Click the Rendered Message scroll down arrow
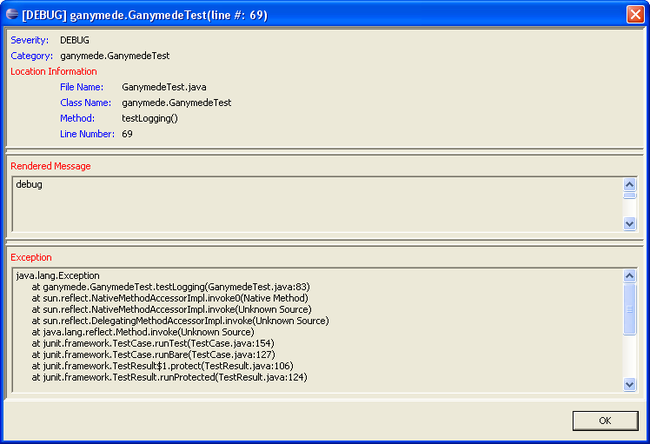 [x=630, y=224]
